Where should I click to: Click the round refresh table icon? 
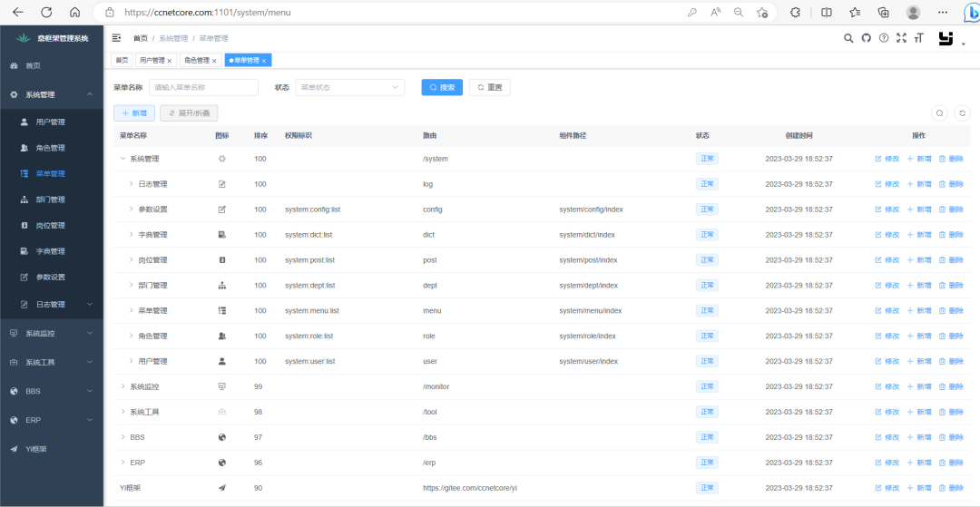coord(963,113)
